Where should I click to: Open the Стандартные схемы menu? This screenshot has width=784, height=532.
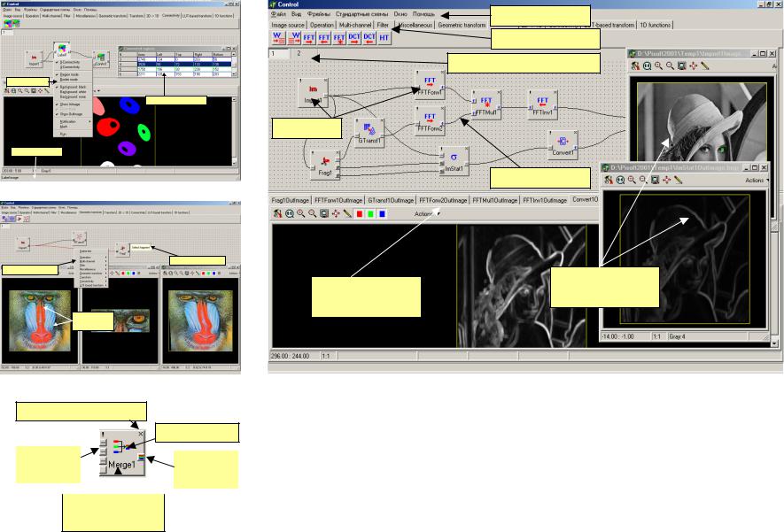362,14
